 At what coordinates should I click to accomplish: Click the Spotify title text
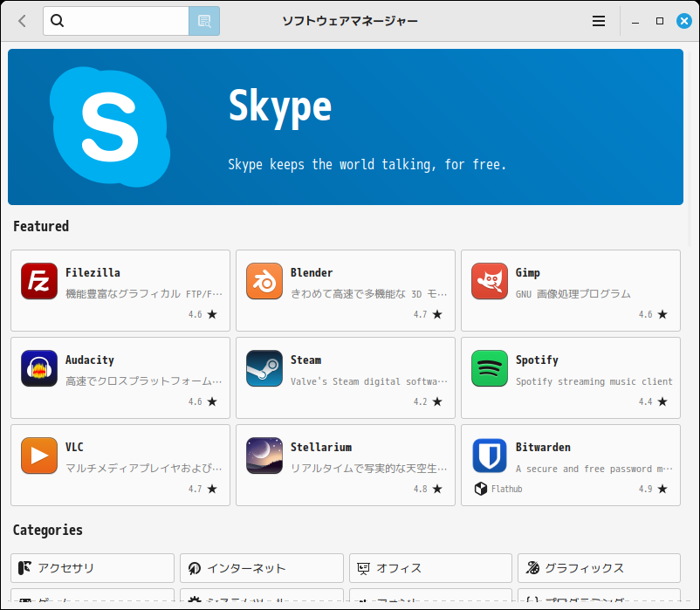(537, 360)
